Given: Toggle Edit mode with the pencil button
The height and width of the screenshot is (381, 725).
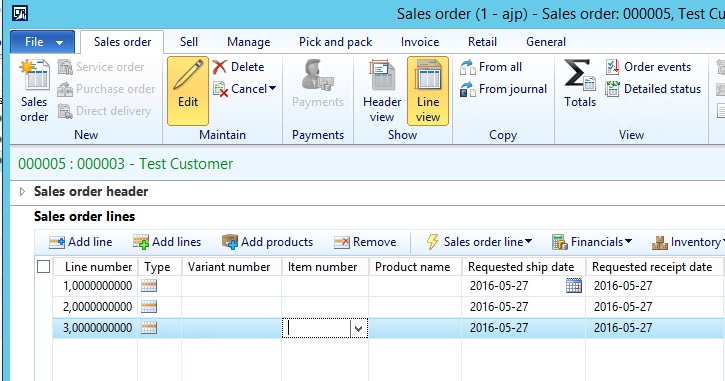Looking at the screenshot, I should point(188,91).
